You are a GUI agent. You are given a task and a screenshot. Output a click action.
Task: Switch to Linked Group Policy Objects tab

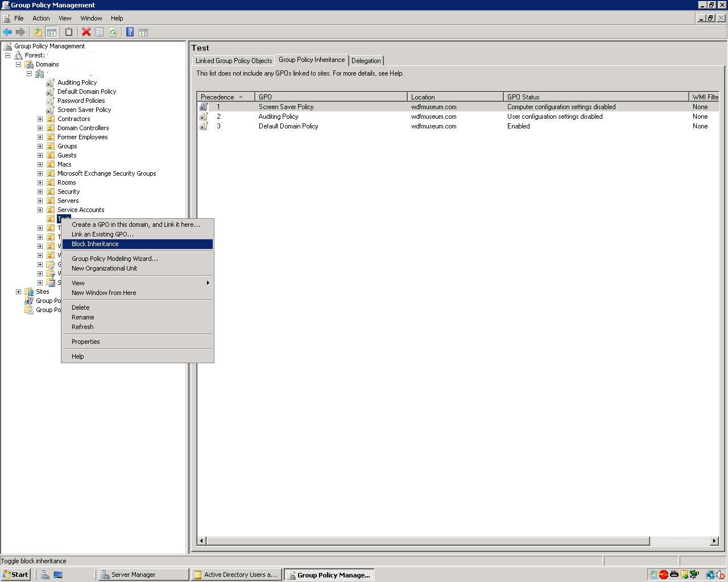coord(233,61)
